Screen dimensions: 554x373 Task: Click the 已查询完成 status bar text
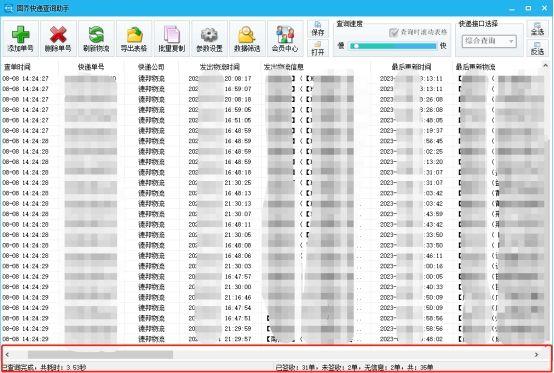tap(44, 367)
